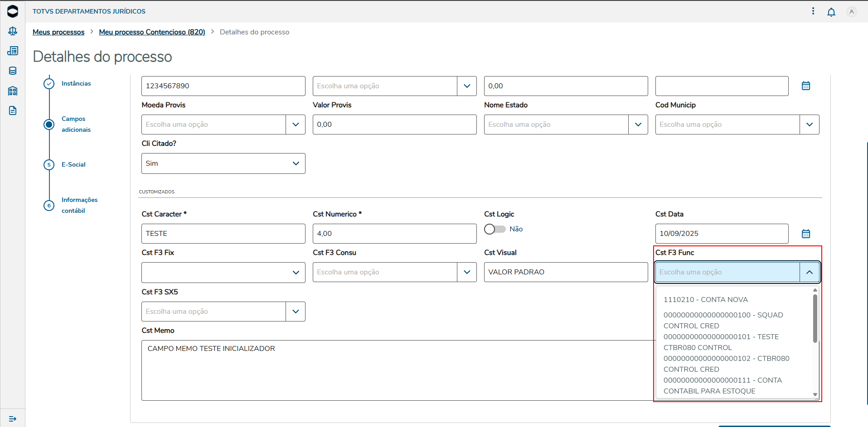Viewport: 868px width, 427px height.
Task: Click the dropdown list scrollbar down arrow
Action: tap(815, 394)
